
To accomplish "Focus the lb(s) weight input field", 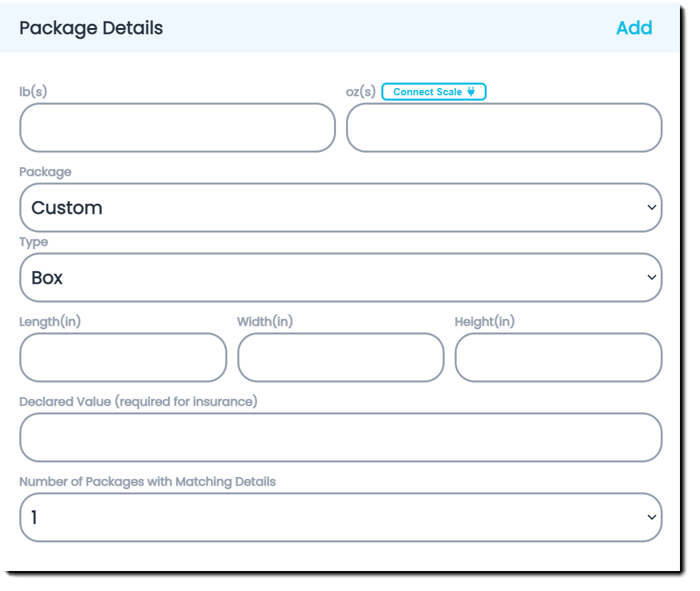I will 177,127.
